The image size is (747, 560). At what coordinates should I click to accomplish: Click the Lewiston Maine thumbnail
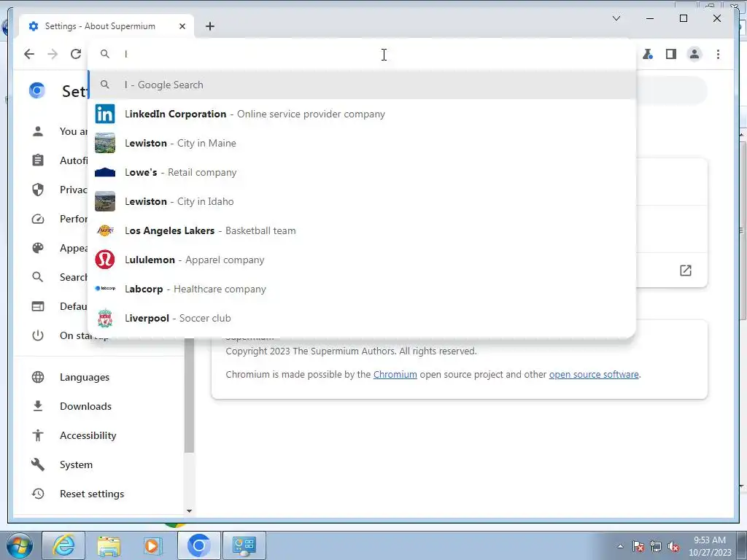105,143
